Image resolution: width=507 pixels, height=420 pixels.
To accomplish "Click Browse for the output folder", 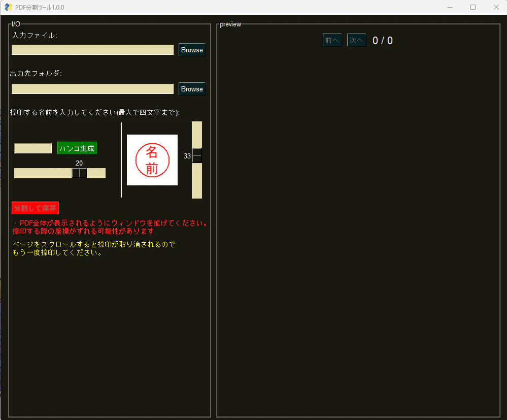I will [x=192, y=89].
